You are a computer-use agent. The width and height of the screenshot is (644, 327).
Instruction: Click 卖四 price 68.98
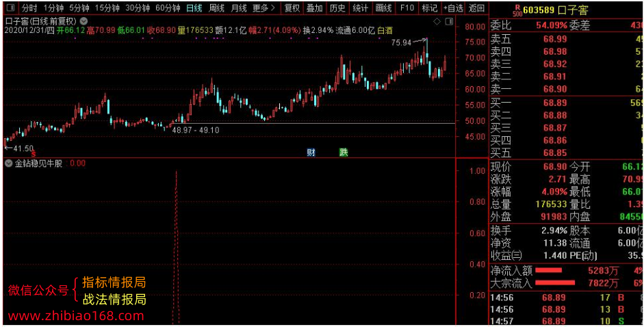[x=555, y=52]
